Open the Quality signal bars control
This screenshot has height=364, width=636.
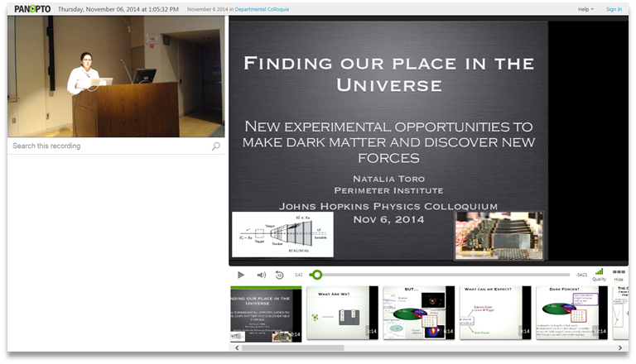(599, 275)
